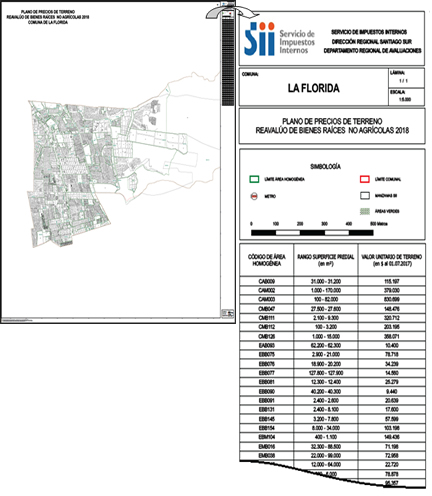Select code cell EBB077
This screenshot has width=432, height=496.
(267, 373)
